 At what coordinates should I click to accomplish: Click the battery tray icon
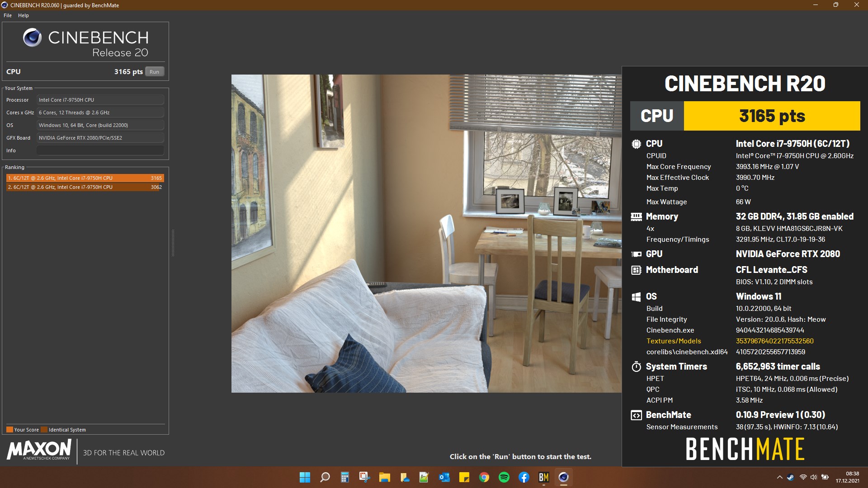825,477
